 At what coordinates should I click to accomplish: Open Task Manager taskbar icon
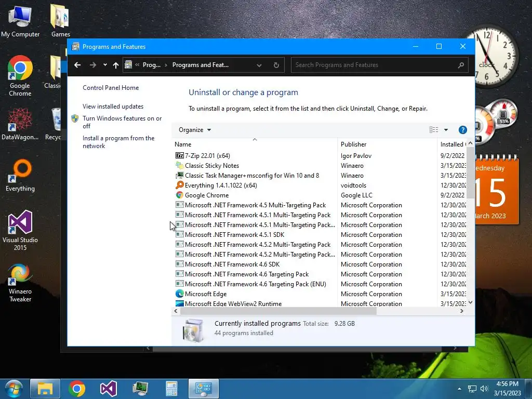[140, 389]
